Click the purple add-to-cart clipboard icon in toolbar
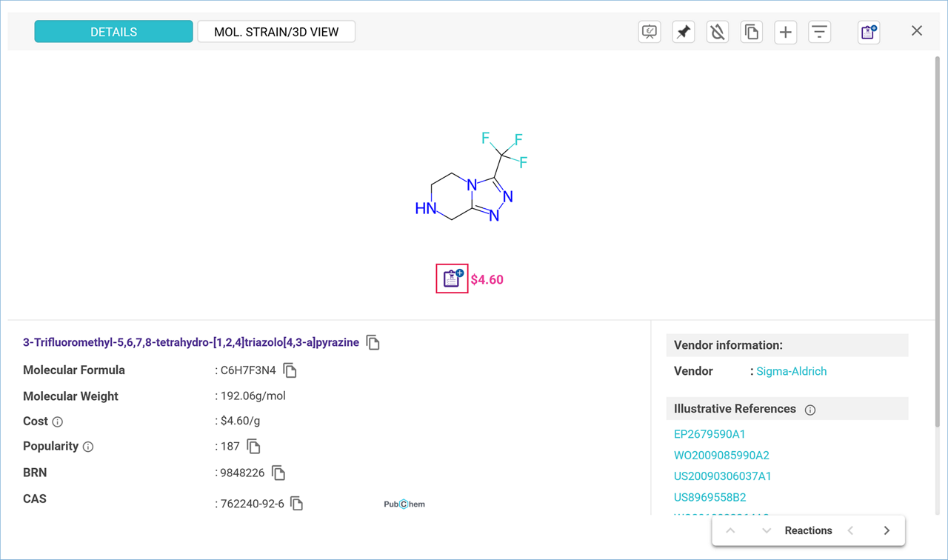 pos(868,32)
